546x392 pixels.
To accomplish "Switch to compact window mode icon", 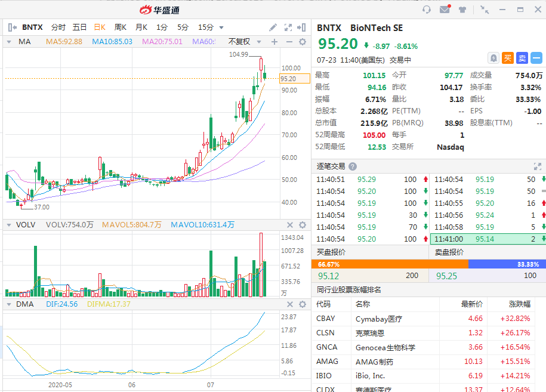I will [485, 10].
